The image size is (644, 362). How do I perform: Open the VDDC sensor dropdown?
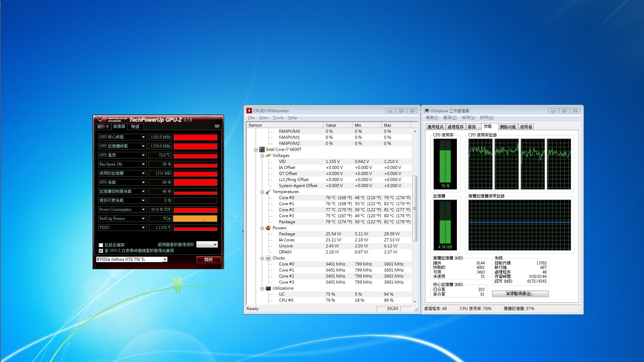pos(143,228)
